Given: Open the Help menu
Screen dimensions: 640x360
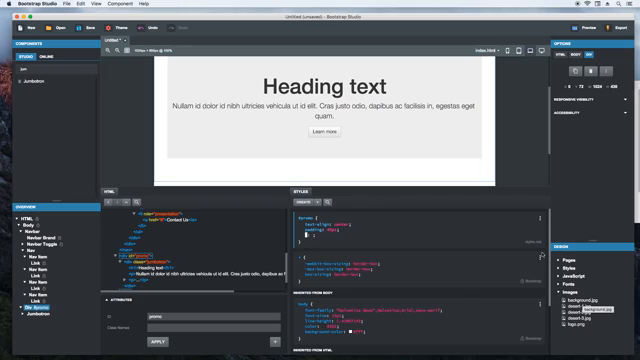Looking at the screenshot, I should click(144, 4).
